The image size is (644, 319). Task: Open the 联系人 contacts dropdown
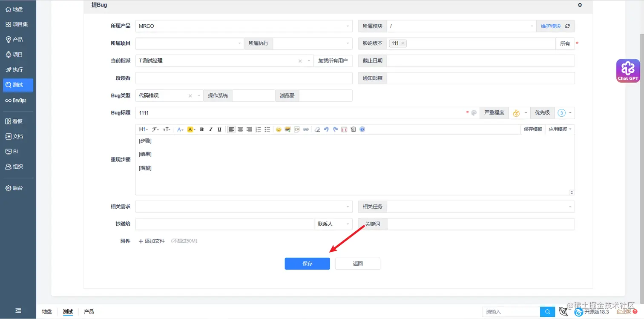click(333, 224)
